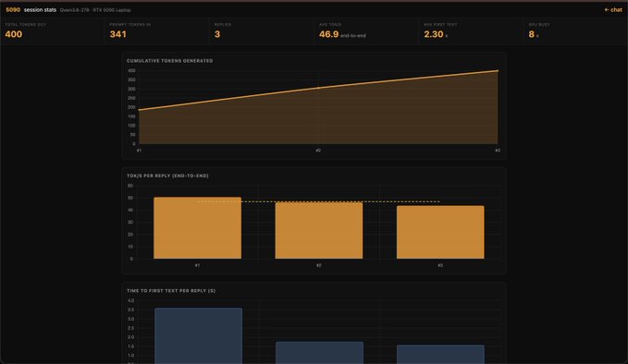Viewport: 628px width, 364px height.
Task: Select the third blue bar in time-to-first-text chart
Action: coord(440,354)
